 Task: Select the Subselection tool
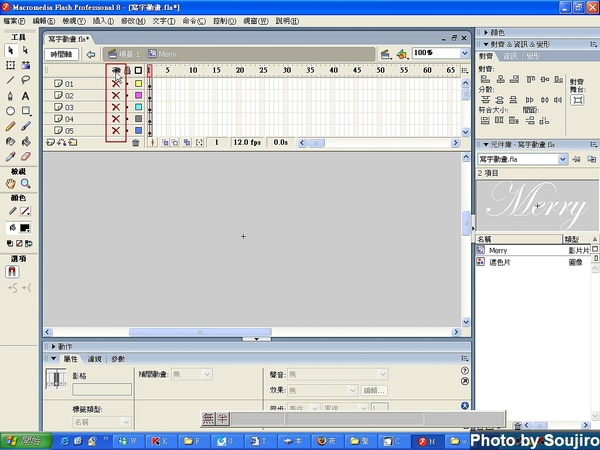coord(25,50)
